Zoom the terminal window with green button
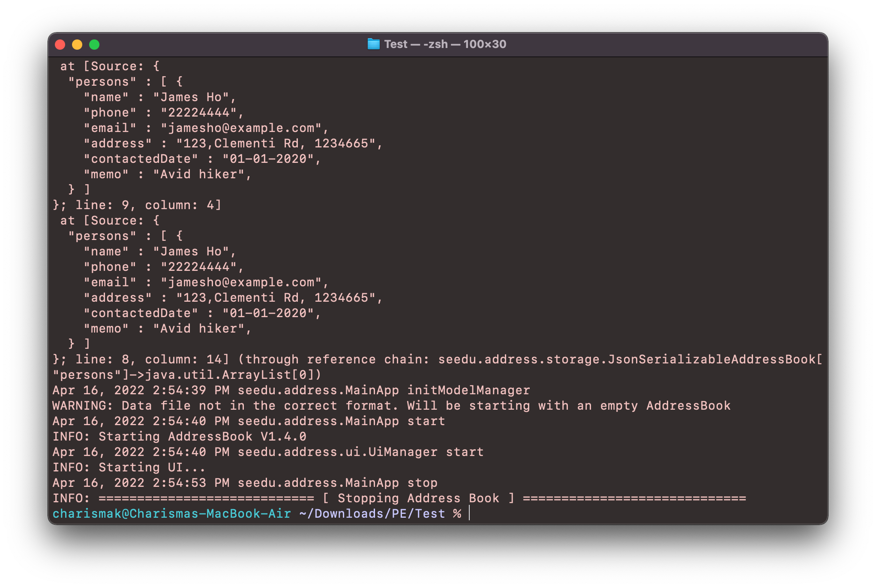This screenshot has height=588, width=876. pyautogui.click(x=94, y=45)
